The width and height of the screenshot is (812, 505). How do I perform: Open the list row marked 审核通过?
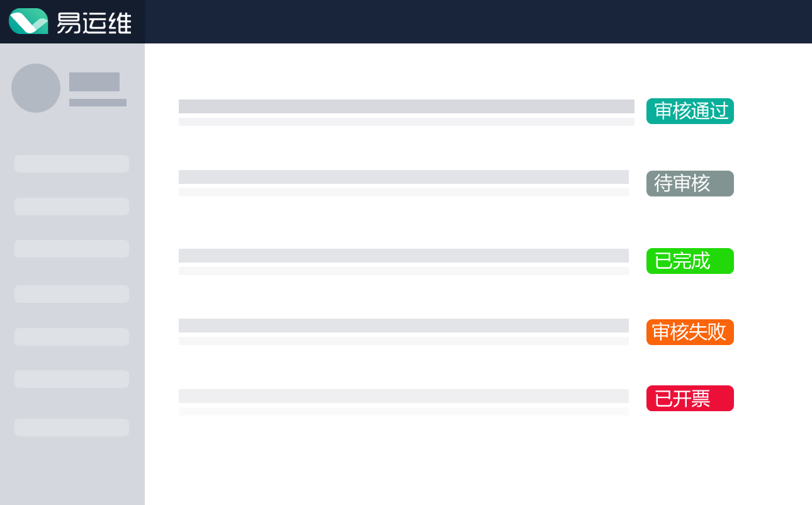pyautogui.click(x=406, y=112)
